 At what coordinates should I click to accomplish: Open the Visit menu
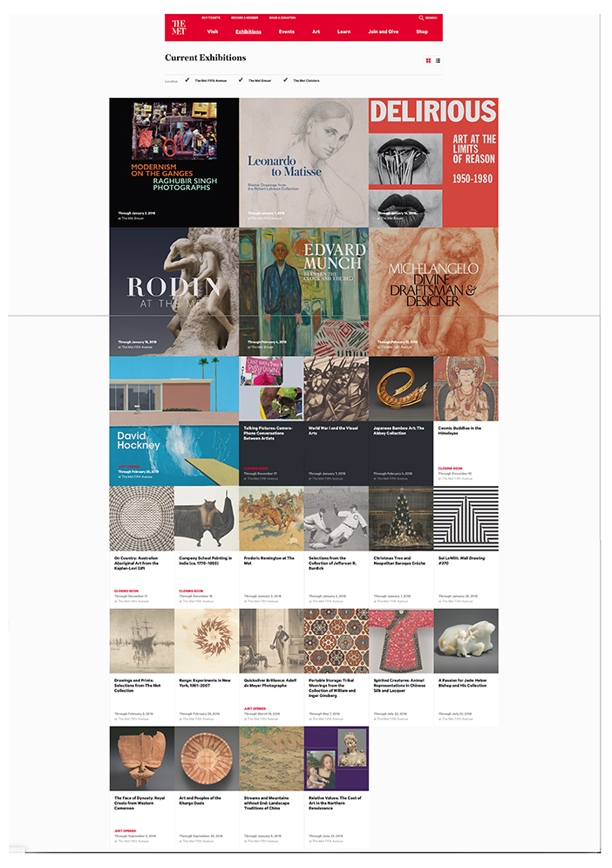pyautogui.click(x=213, y=31)
